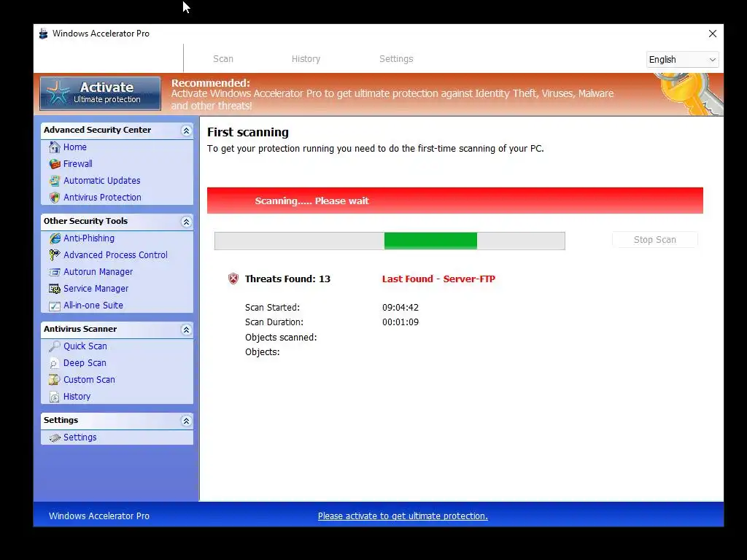The height and width of the screenshot is (560, 747).
Task: Click the Activate Ultimate protection button
Action: (x=101, y=93)
